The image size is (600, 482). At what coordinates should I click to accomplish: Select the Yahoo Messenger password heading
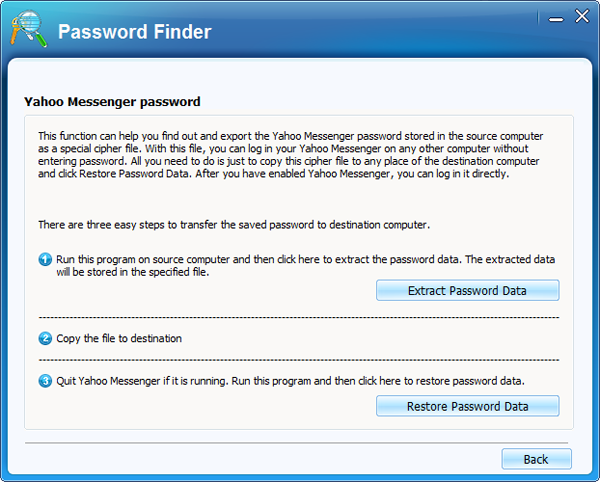[x=112, y=102]
